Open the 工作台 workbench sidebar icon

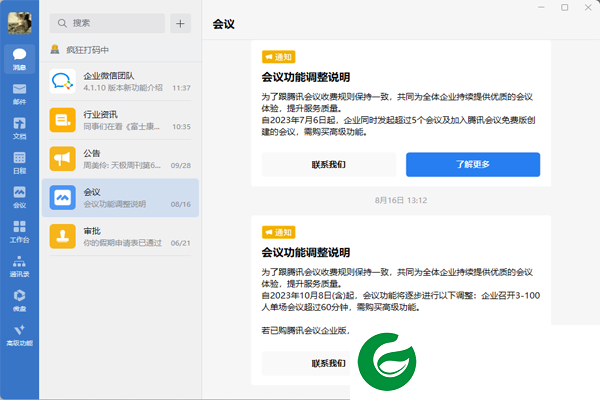20,232
